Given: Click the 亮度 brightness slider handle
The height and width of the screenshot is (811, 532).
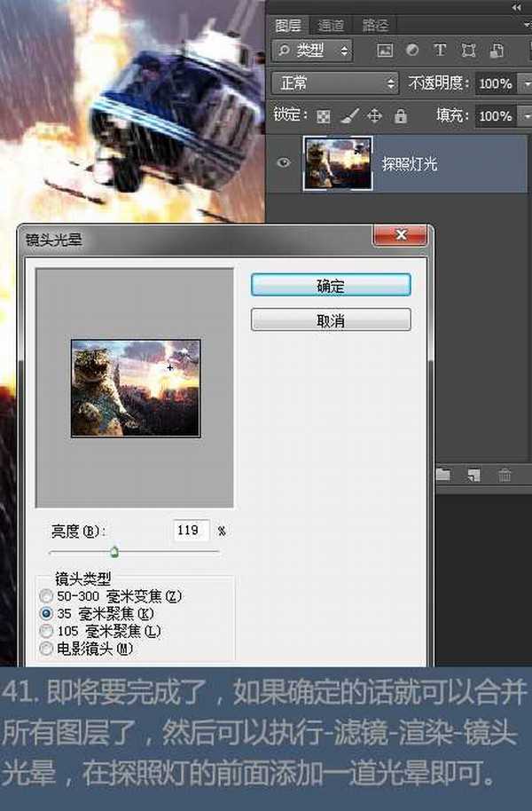Looking at the screenshot, I should [x=114, y=552].
